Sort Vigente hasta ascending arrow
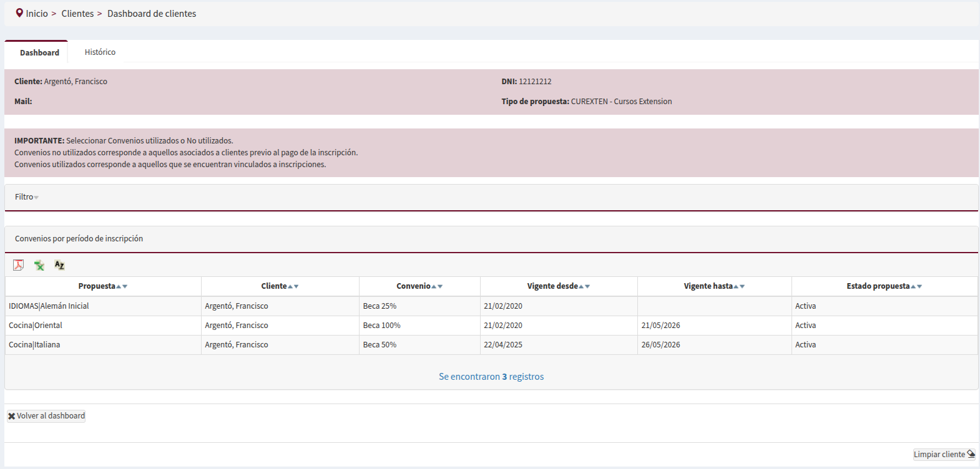The height and width of the screenshot is (469, 980). coord(736,287)
